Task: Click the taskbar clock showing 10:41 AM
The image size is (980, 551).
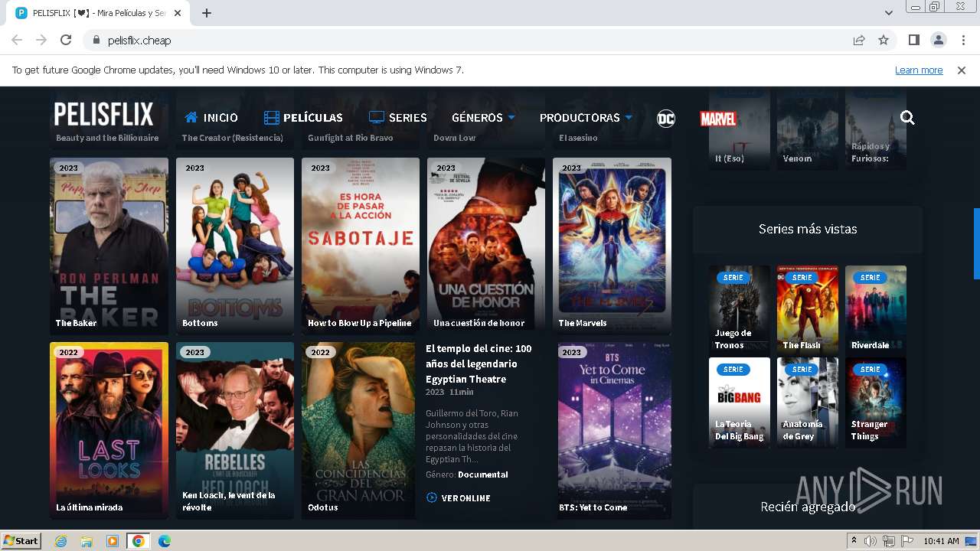Action: pyautogui.click(x=941, y=541)
